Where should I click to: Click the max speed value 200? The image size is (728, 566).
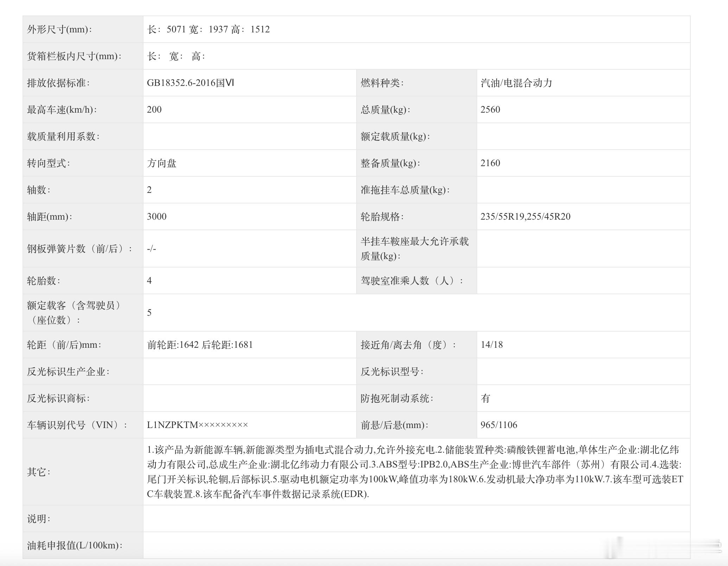[x=154, y=109]
